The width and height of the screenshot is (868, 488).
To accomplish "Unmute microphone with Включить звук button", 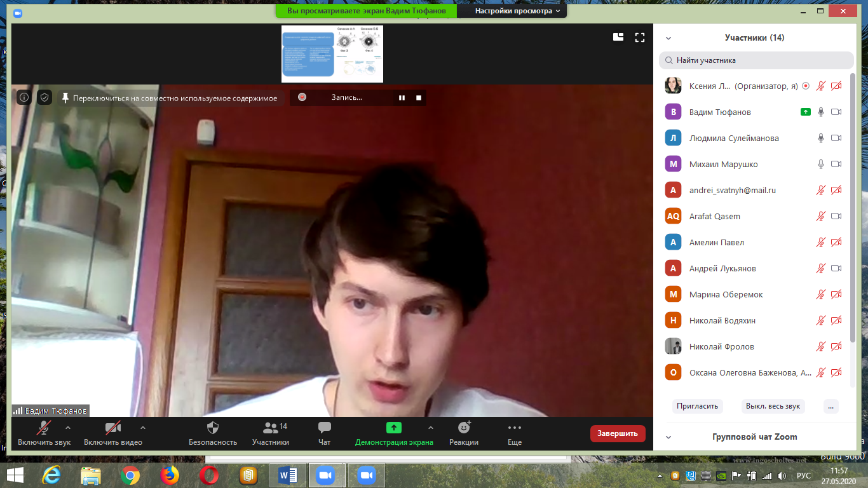I will click(44, 433).
